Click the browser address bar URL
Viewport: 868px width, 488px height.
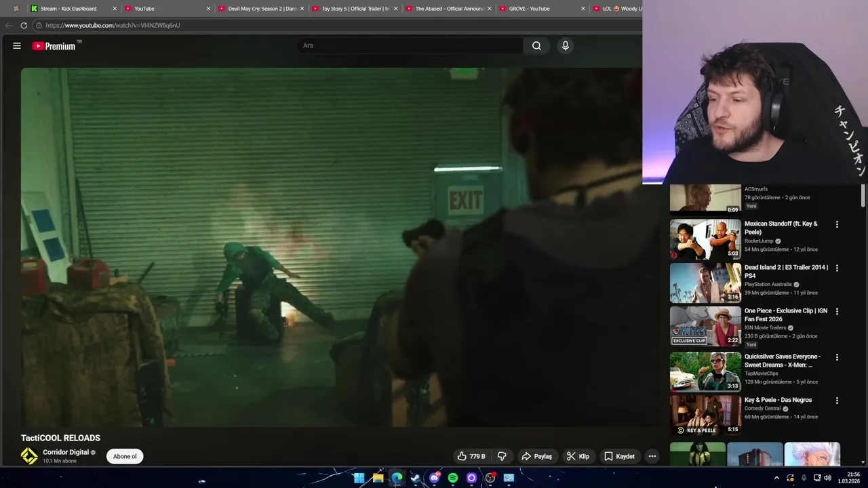113,25
